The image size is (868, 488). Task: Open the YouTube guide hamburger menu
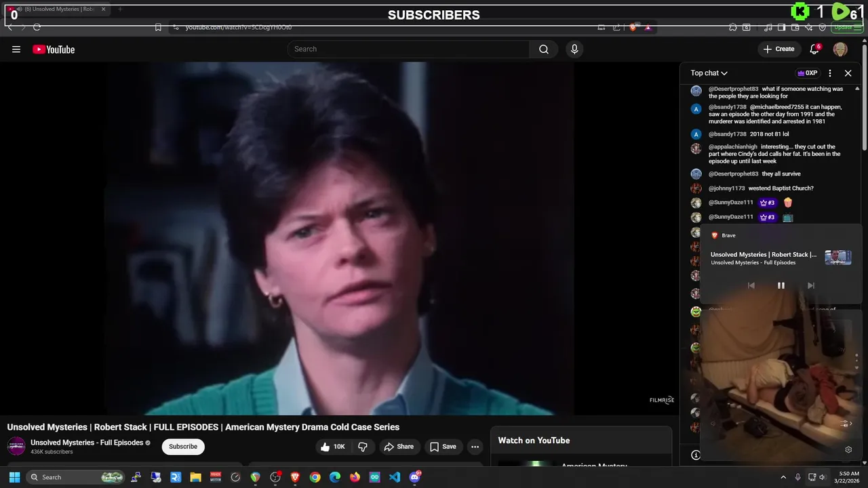coord(16,49)
